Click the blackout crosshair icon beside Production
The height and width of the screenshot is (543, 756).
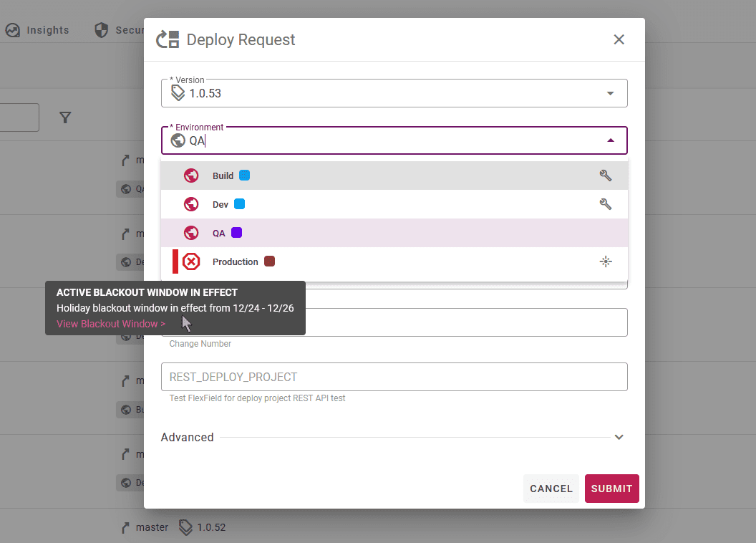[x=606, y=261]
